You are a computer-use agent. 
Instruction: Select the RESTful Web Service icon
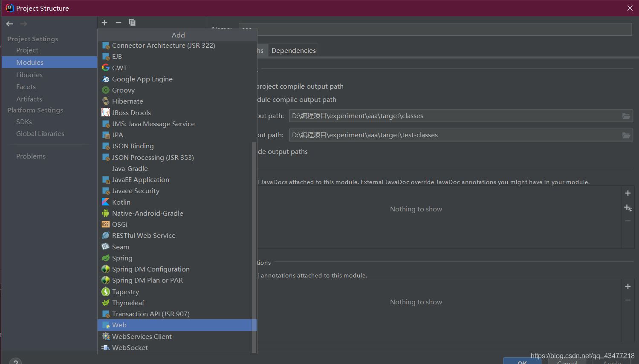pos(106,235)
